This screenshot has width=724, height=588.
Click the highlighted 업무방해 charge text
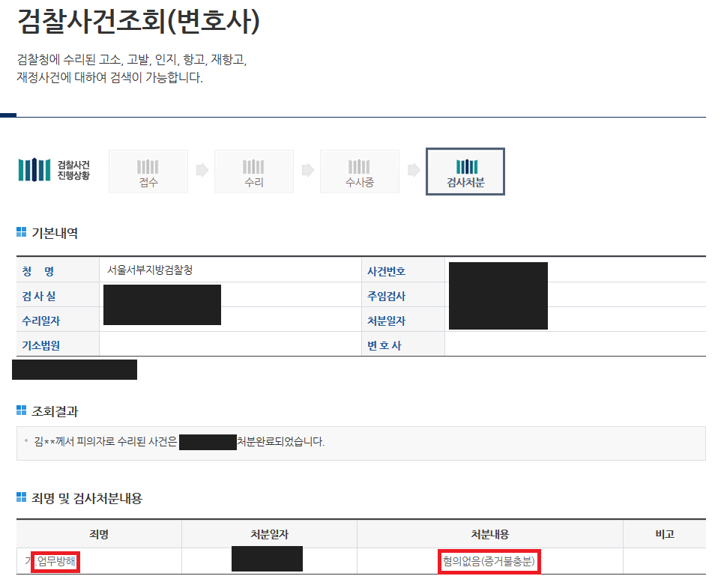coord(55,560)
